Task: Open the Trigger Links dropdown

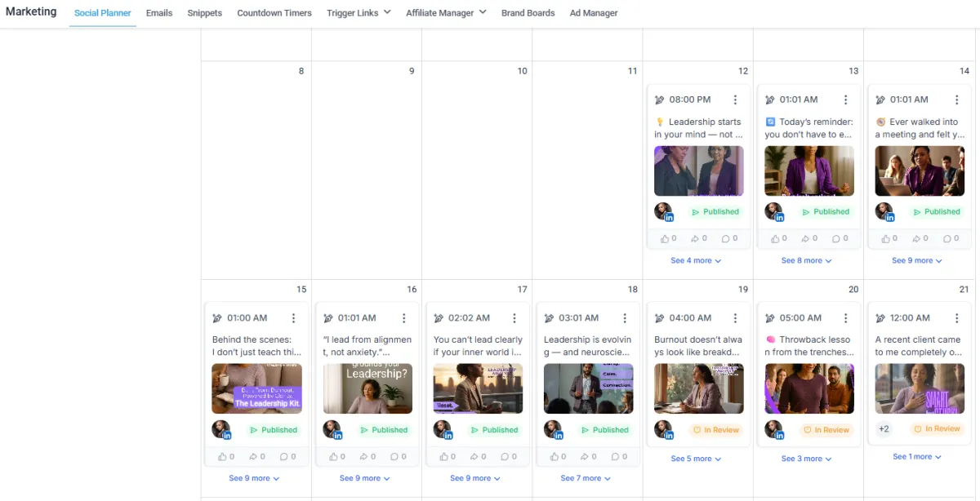Action: (359, 13)
